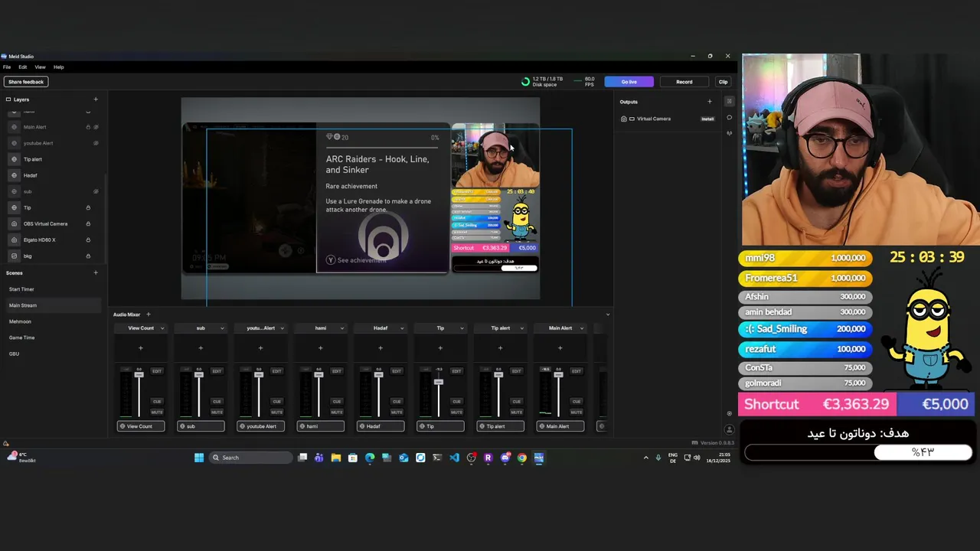Add a new output with Outputs plus icon
The height and width of the screenshot is (551, 980).
pyautogui.click(x=709, y=102)
